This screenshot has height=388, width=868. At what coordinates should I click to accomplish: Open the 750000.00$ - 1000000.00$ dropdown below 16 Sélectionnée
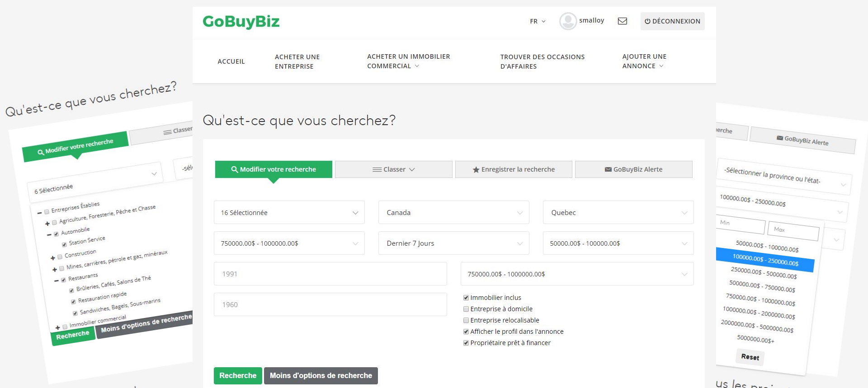[x=289, y=243]
